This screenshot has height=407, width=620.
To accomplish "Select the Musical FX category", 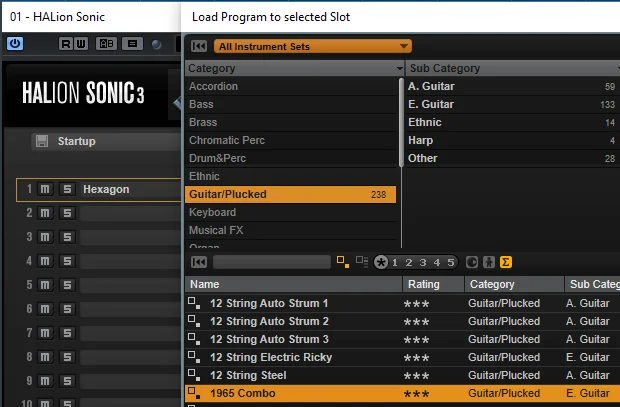I will click(x=291, y=230).
